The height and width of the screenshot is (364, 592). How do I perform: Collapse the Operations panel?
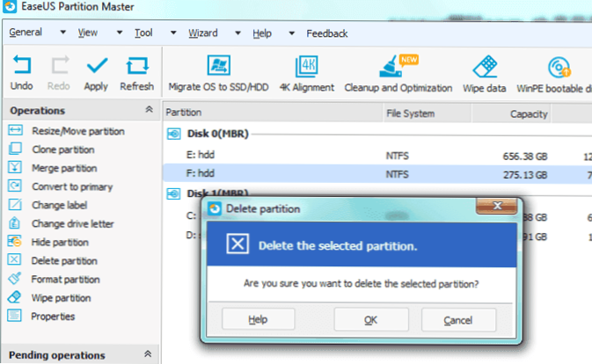pyautogui.click(x=150, y=110)
